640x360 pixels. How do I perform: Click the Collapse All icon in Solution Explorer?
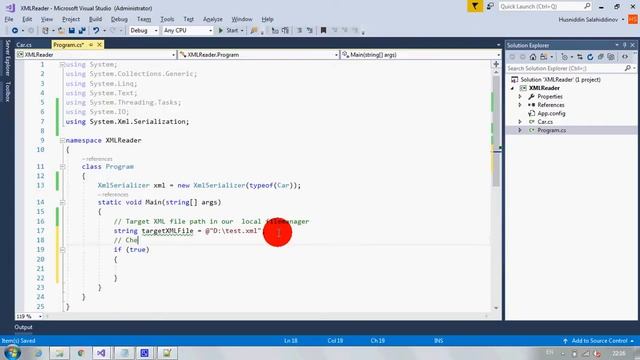[x=600, y=57]
